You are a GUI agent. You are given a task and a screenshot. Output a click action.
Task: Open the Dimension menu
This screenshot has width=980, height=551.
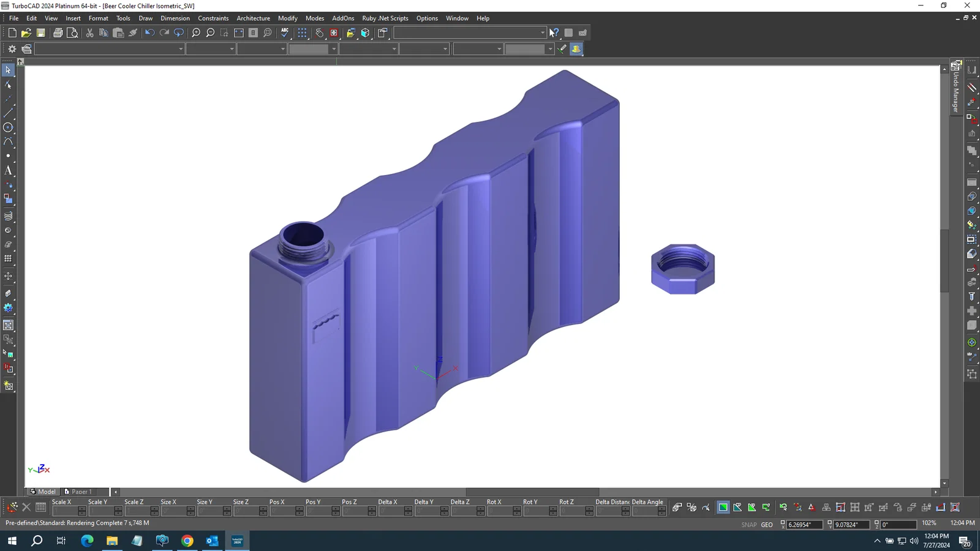click(x=175, y=18)
